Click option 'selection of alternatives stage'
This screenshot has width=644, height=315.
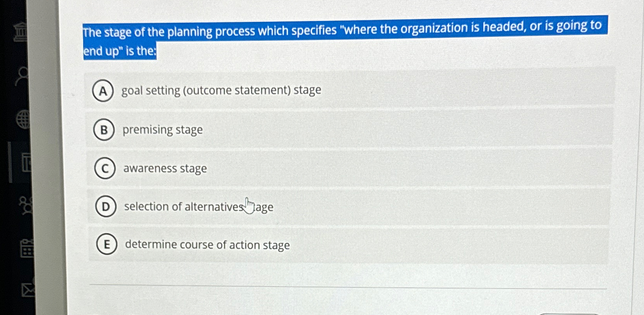(x=198, y=207)
